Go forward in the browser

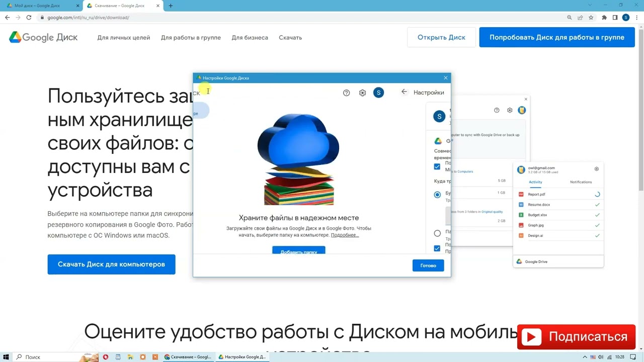point(18,18)
